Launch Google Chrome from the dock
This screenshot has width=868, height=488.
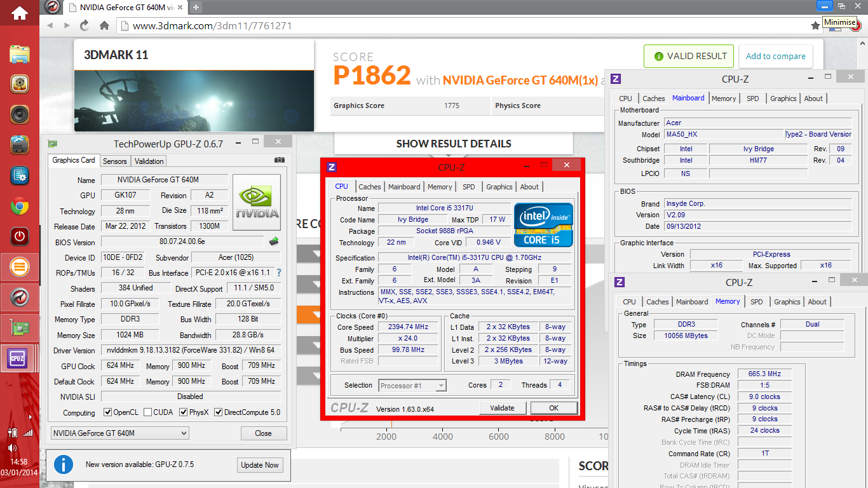(20, 206)
